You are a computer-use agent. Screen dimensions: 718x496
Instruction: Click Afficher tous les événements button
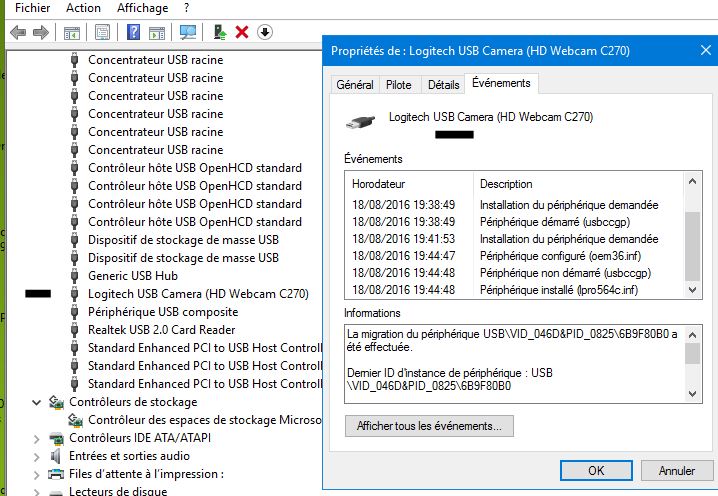[x=429, y=426]
